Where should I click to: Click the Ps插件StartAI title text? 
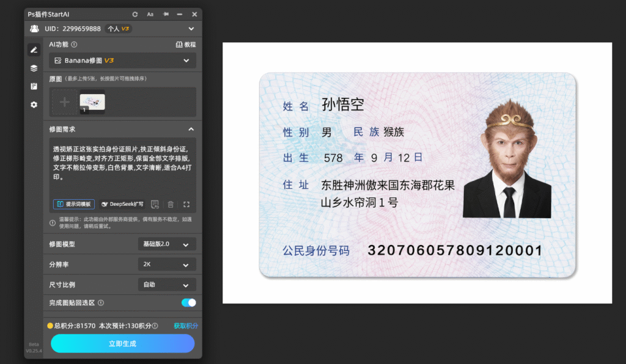(49, 15)
